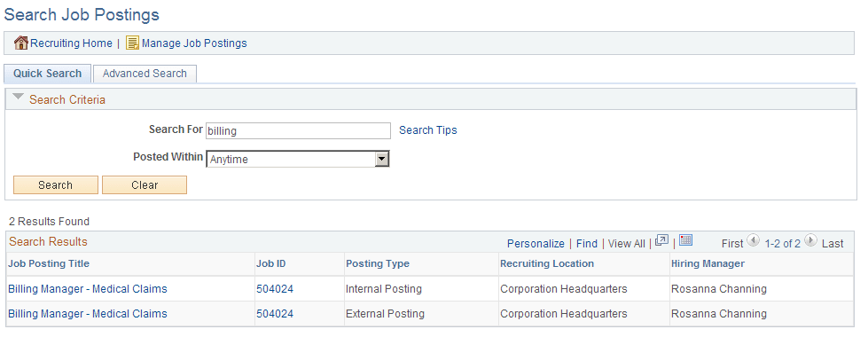Click the Last navigation link
The height and width of the screenshot is (337, 868).
(833, 244)
